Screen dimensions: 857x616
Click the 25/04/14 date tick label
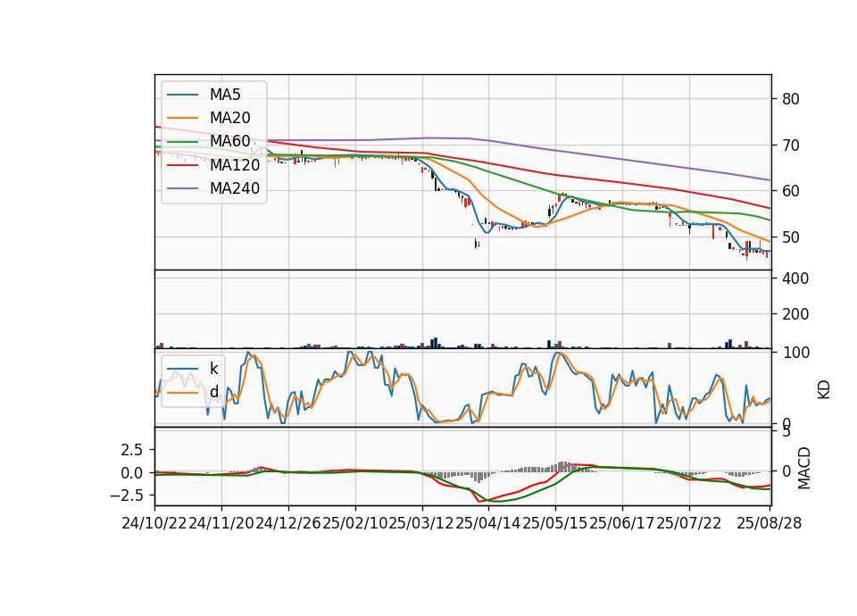coord(488,523)
